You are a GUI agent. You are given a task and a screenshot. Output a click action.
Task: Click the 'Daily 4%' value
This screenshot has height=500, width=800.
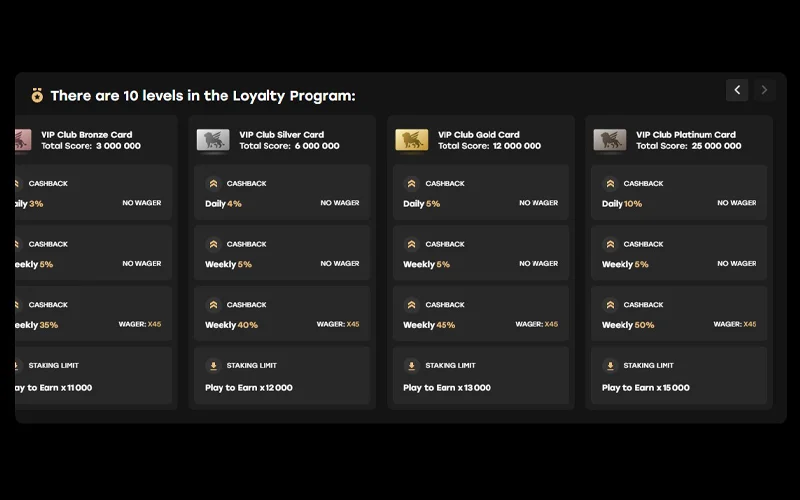point(223,204)
